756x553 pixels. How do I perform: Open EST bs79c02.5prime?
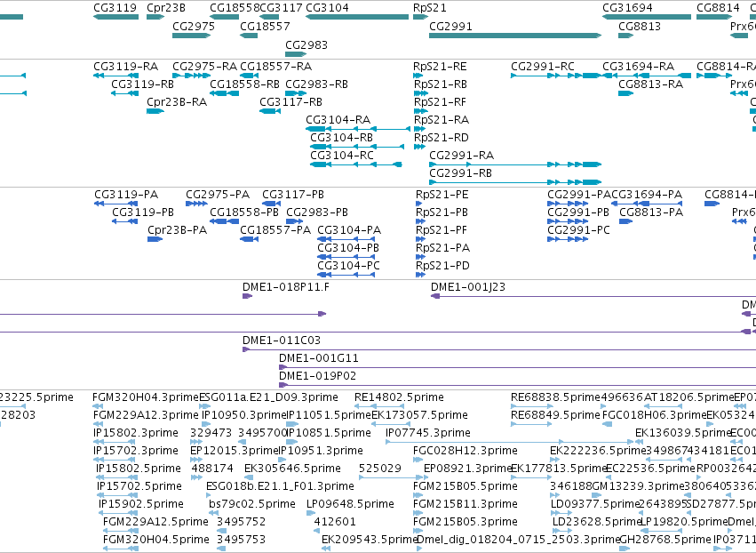tap(251, 504)
